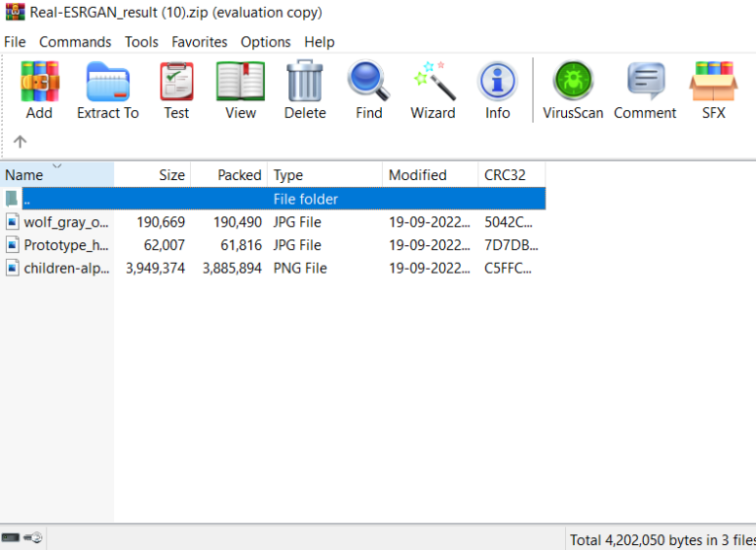Click the Delete trash can icon
This screenshot has width=756, height=550.
305,89
